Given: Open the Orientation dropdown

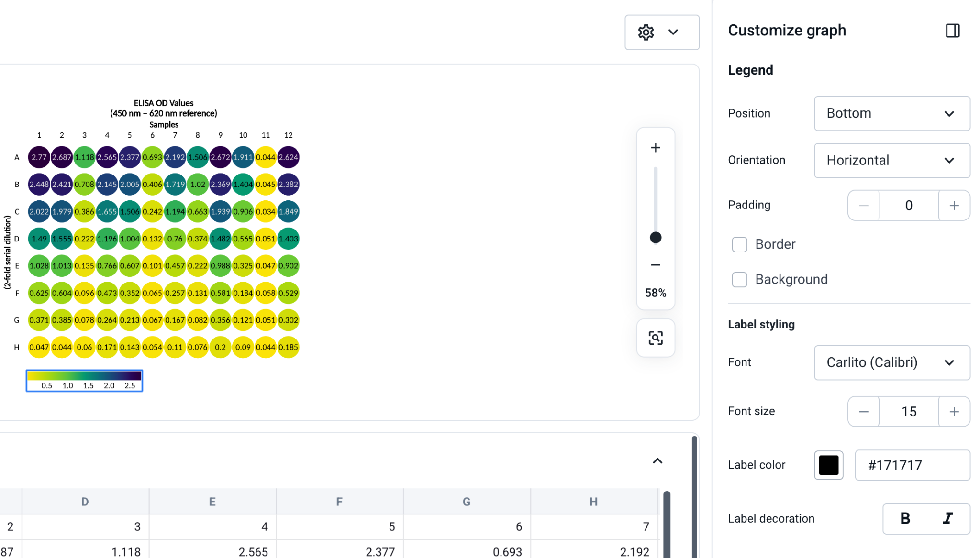Looking at the screenshot, I should (x=892, y=161).
